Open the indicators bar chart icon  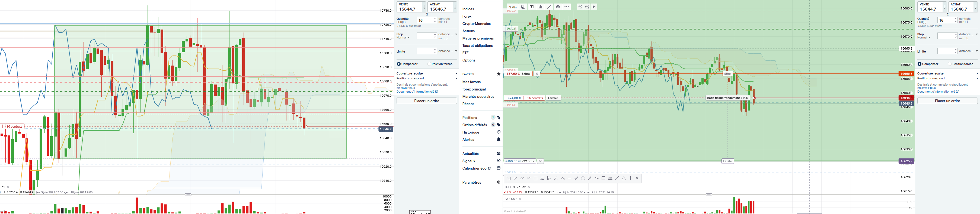[x=540, y=7]
